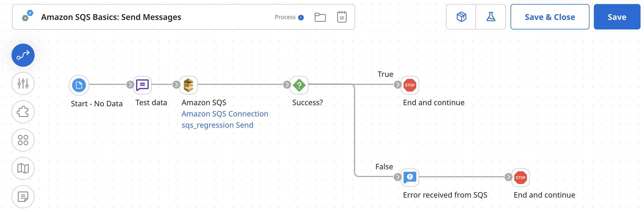Open the sliders settings sidebar button
Viewport: 644px width, 212px height.
click(23, 83)
